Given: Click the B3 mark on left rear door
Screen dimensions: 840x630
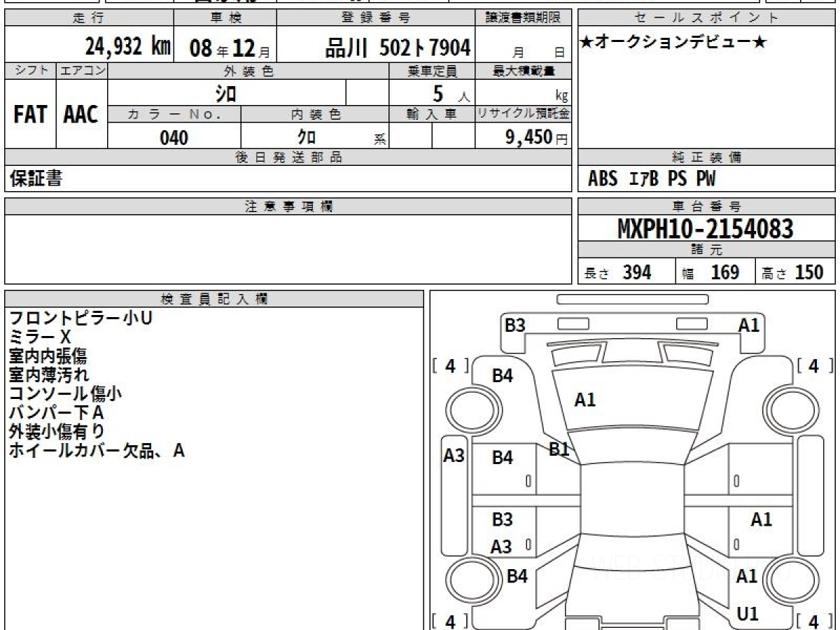Looking at the screenshot, I should click(502, 519).
